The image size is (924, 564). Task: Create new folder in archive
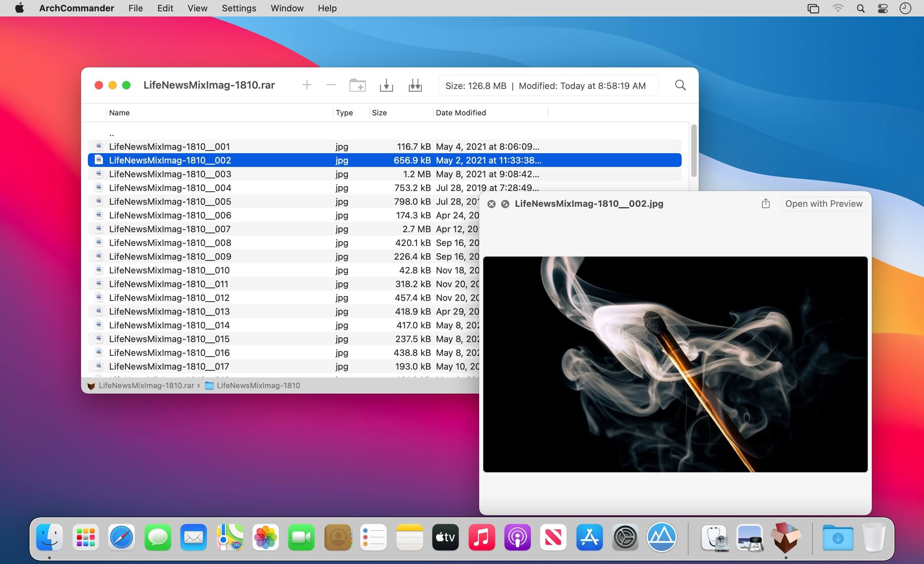357,85
